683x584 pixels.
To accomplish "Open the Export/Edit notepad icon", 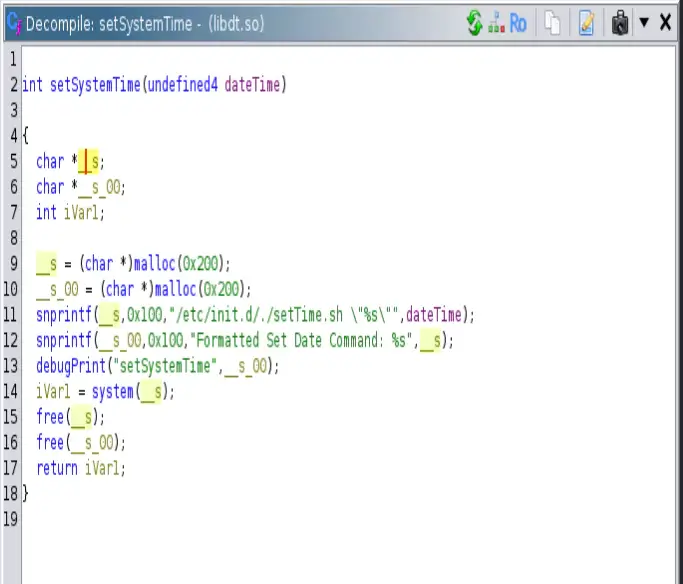I will coord(586,23).
